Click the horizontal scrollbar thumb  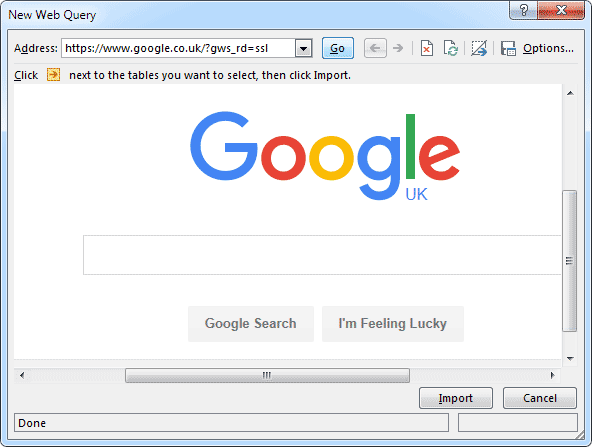(267, 375)
